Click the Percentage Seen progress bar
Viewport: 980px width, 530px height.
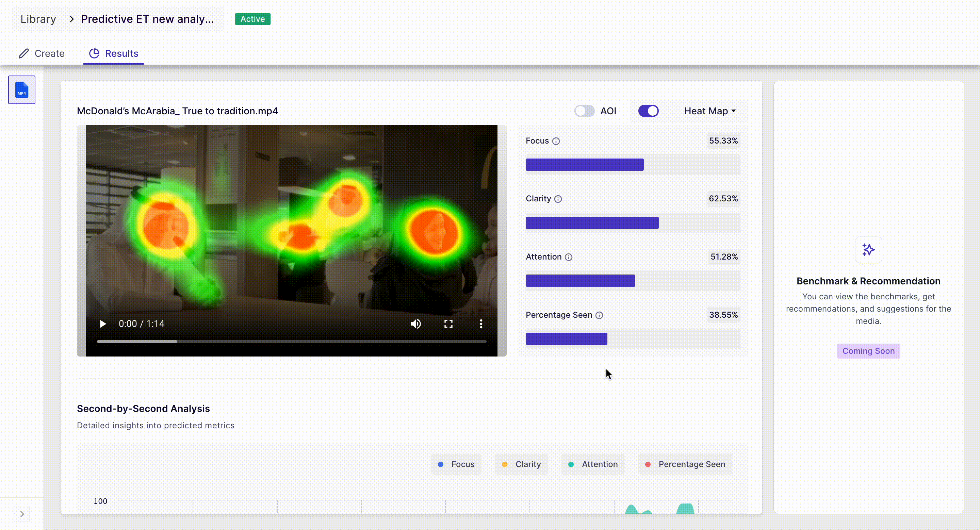click(633, 339)
